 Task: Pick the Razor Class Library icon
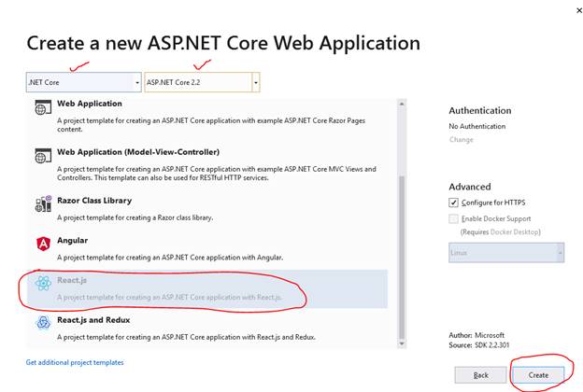tap(43, 203)
